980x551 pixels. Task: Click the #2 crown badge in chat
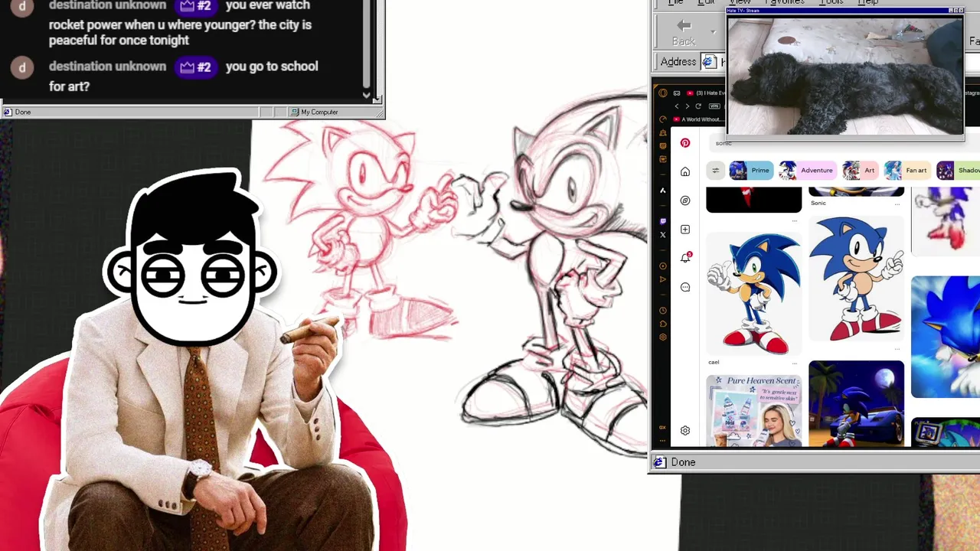click(x=195, y=67)
